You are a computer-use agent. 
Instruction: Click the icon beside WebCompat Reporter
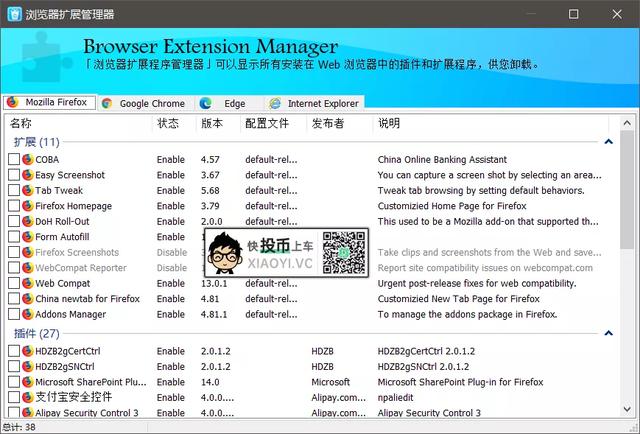click(28, 268)
